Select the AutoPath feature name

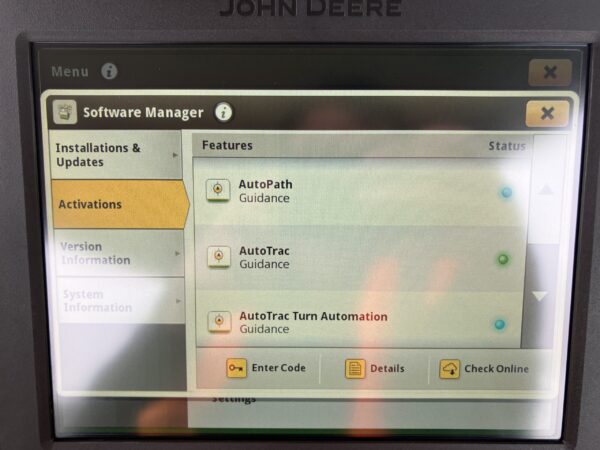266,184
